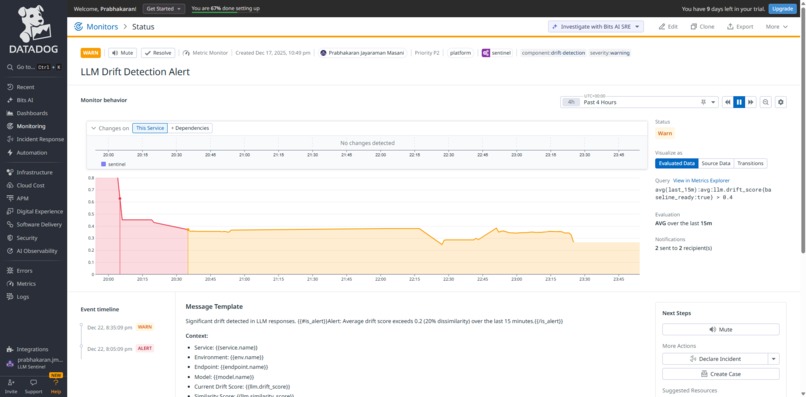Screen dimensions: 806x397
Task: Click Edit monitor
Action: [668, 27]
